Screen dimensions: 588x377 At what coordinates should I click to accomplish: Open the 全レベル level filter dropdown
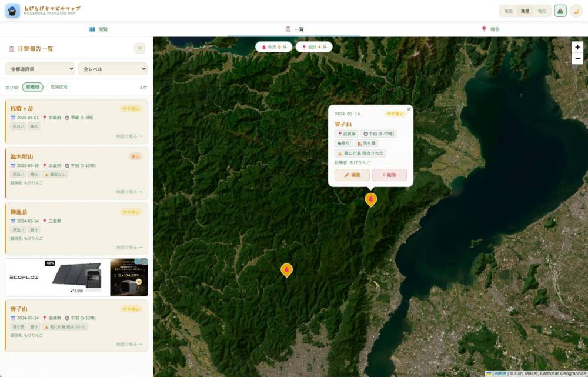[x=112, y=69]
